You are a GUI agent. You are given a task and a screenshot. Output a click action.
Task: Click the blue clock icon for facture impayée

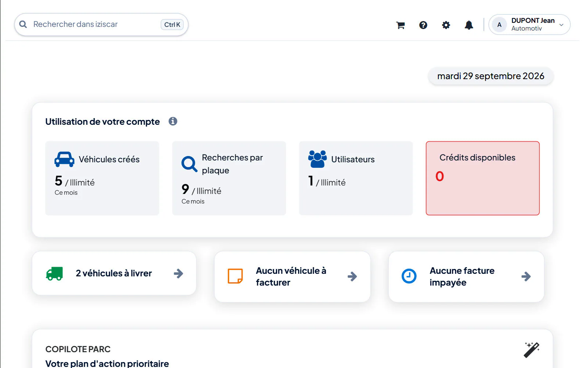409,276
